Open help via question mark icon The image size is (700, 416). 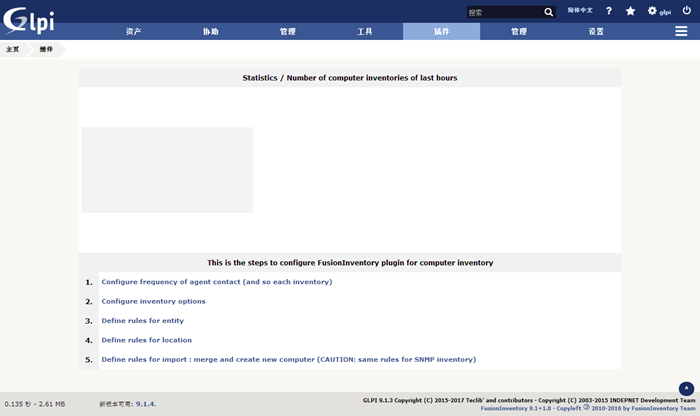(x=609, y=11)
